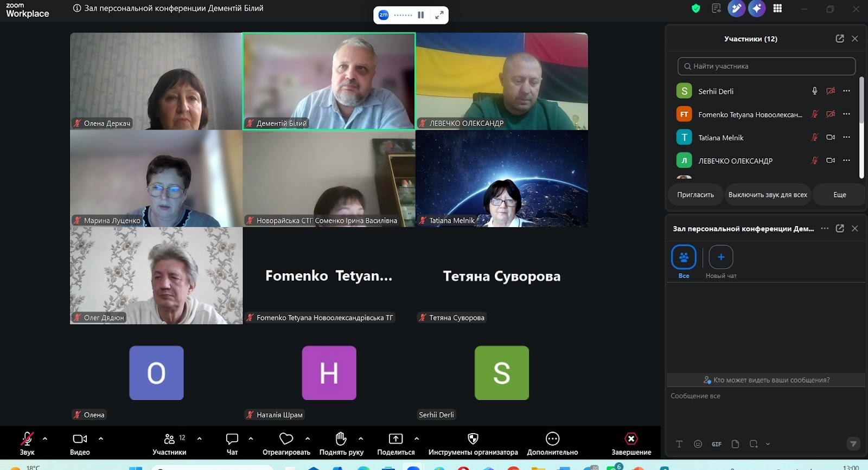Start a Новый чат
The width and height of the screenshot is (868, 470).
(721, 262)
